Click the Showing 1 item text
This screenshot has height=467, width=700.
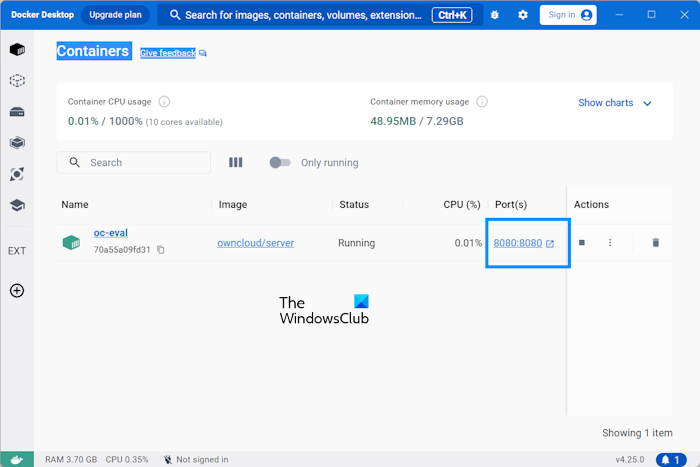pyautogui.click(x=637, y=433)
